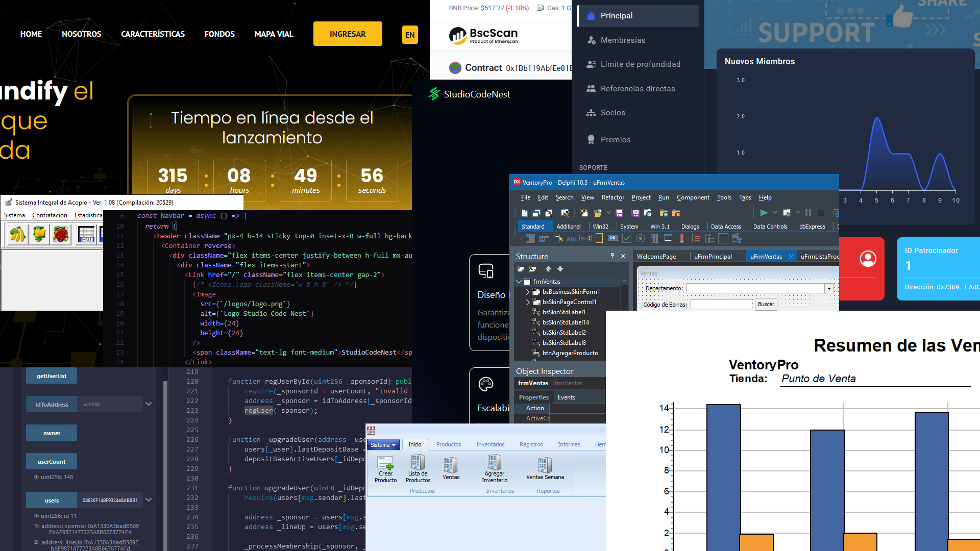Click the ENT table icon in Sistema Integral
This screenshot has height=551, width=980.
(x=86, y=234)
